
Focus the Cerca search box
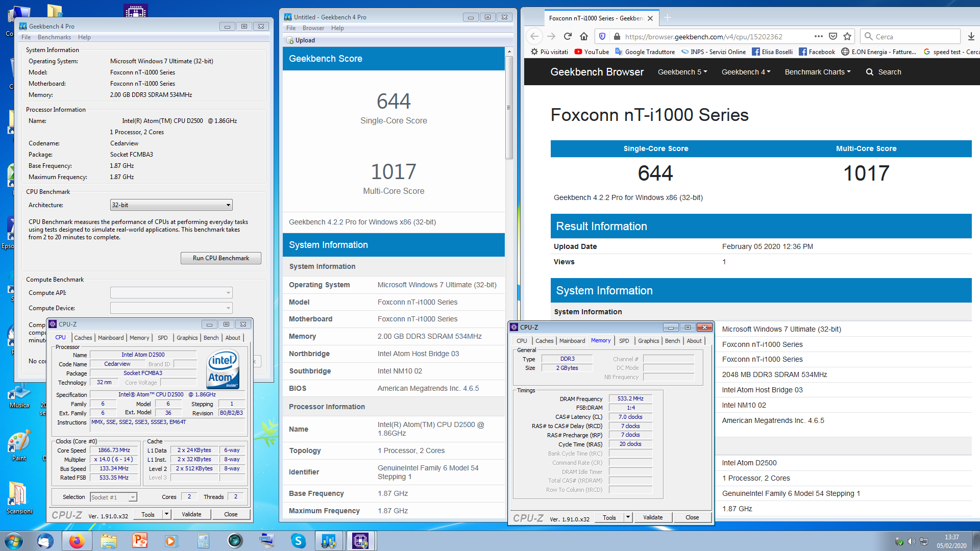click(910, 36)
